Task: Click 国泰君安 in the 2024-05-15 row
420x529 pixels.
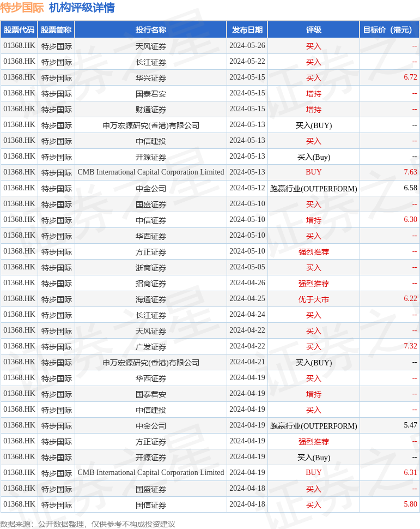Action: 151,94
